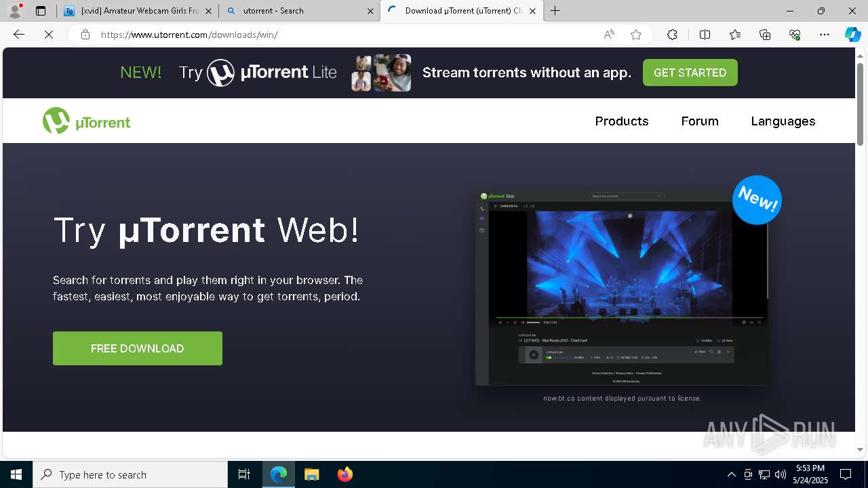Close the Download µTorrent tab
Screen dimensions: 868x488
pyautogui.click(x=532, y=11)
